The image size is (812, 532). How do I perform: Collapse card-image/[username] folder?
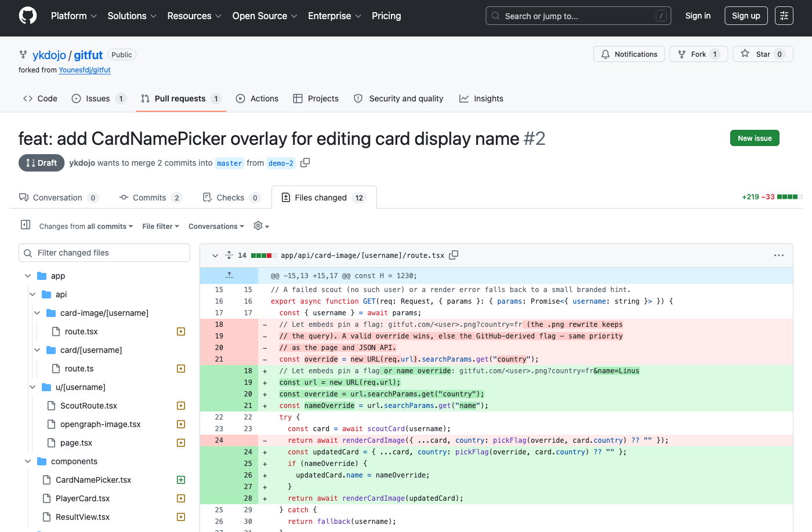[x=37, y=313]
